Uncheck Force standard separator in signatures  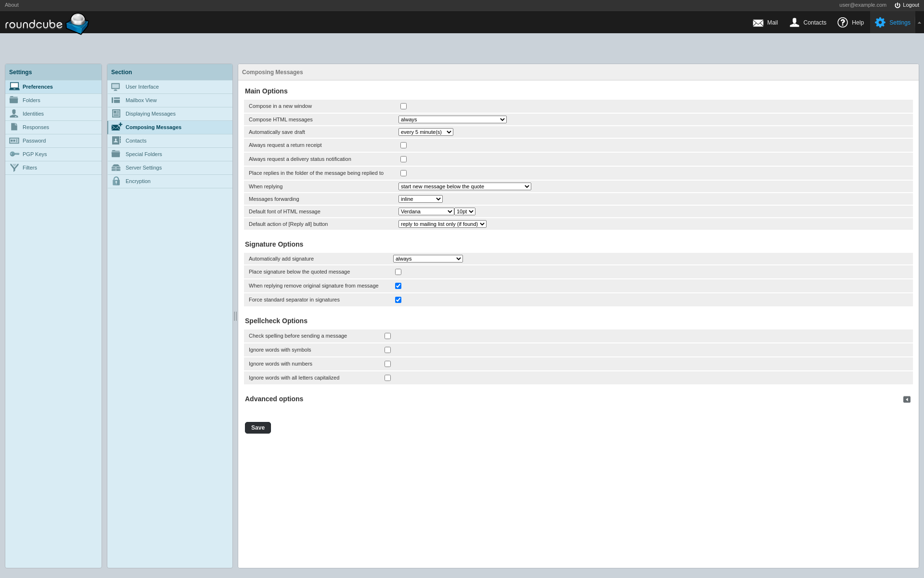click(x=398, y=300)
